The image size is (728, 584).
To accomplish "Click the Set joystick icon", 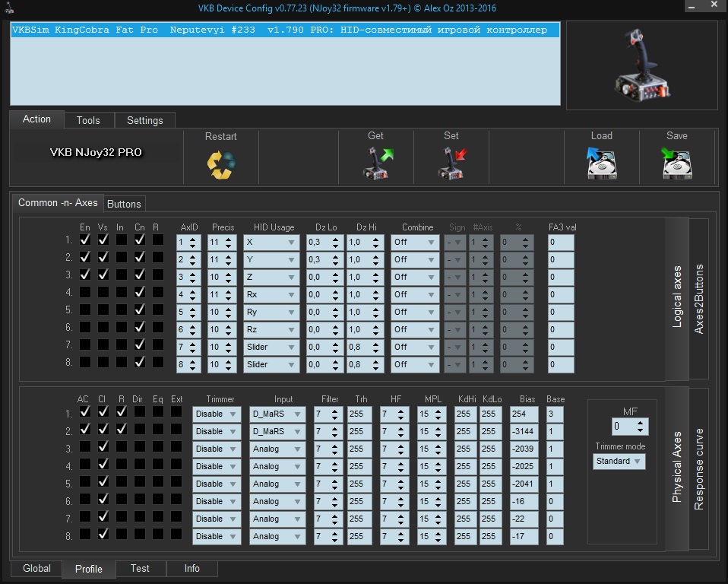I will point(451,163).
